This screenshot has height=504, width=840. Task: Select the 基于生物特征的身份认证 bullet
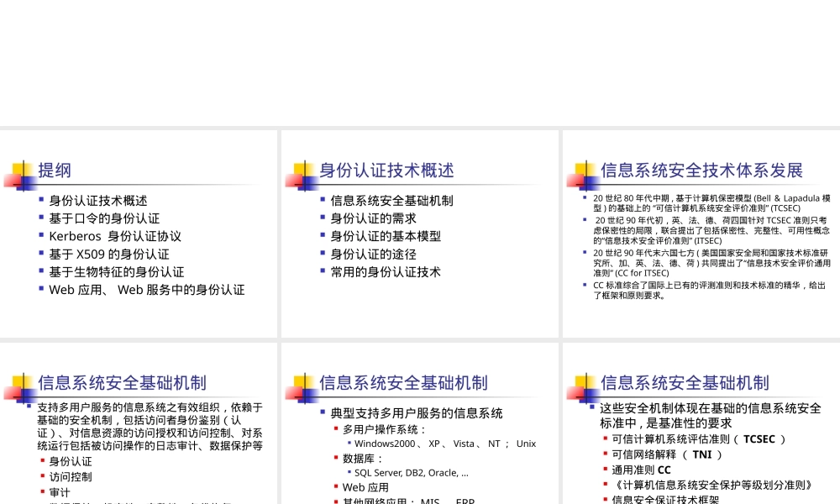[116, 272]
